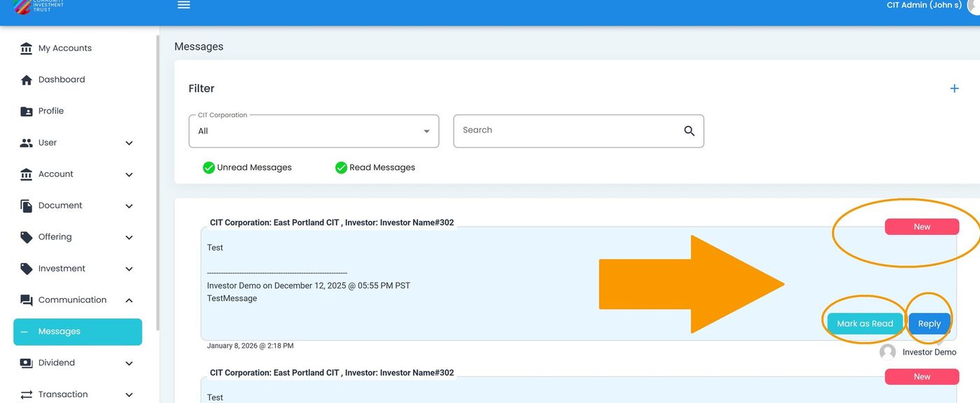
Task: Click into the Search text field
Action: (x=567, y=131)
